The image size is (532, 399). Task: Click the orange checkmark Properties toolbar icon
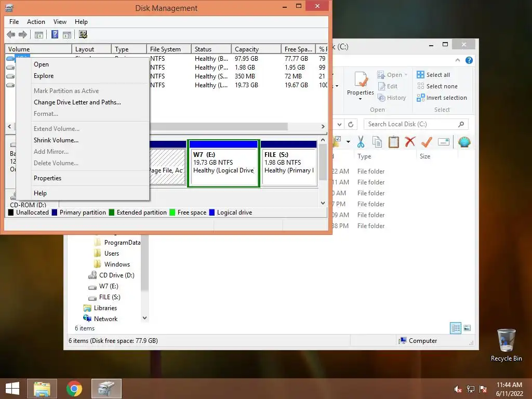tap(427, 142)
